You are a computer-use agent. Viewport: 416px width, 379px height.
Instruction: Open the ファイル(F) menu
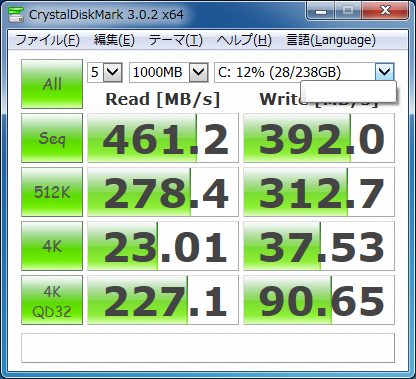47,40
